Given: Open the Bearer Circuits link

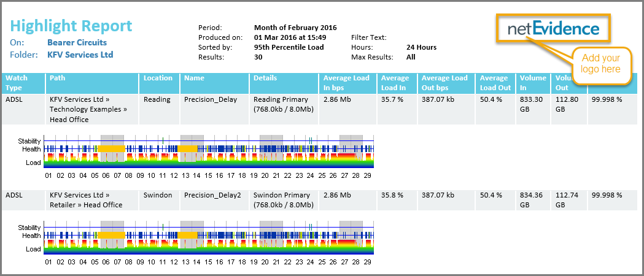Looking at the screenshot, I should (x=77, y=42).
